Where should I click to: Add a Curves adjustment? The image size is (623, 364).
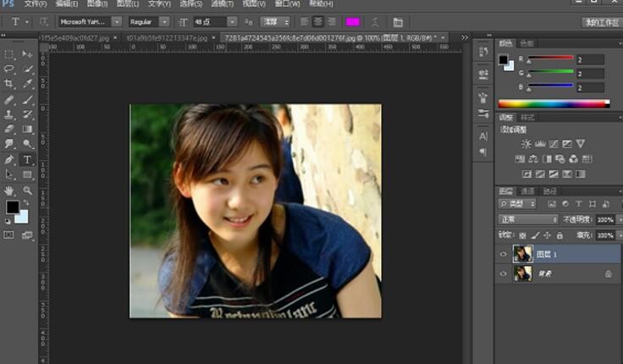pyautogui.click(x=554, y=144)
